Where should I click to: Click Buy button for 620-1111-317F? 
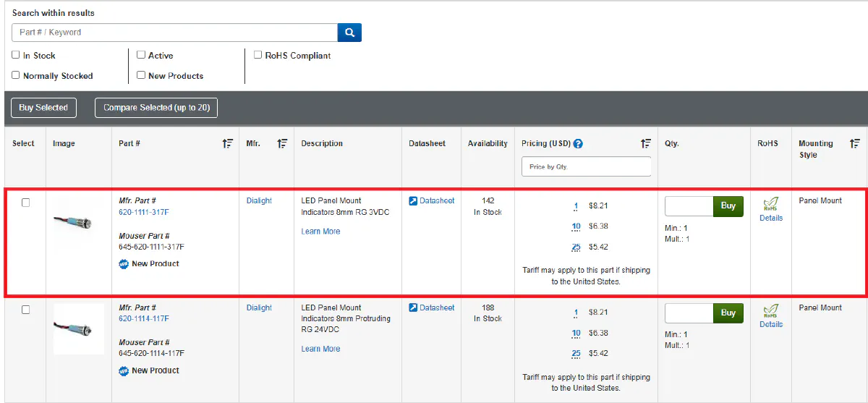728,206
